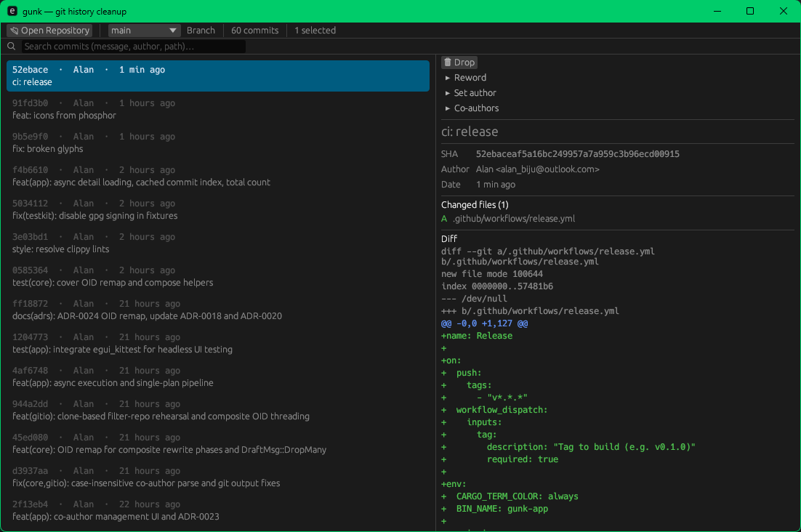This screenshot has height=532, width=801.
Task: Select commit 3e03bd1 style: resolve clippy lints
Action: pyautogui.click(x=218, y=243)
